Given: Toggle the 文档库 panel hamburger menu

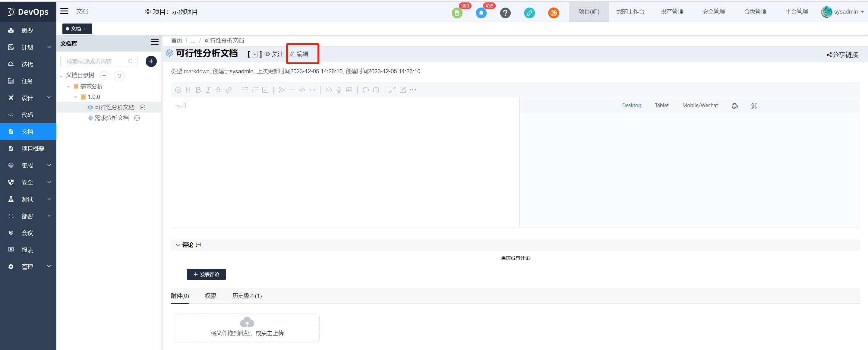Looking at the screenshot, I should (x=154, y=42).
